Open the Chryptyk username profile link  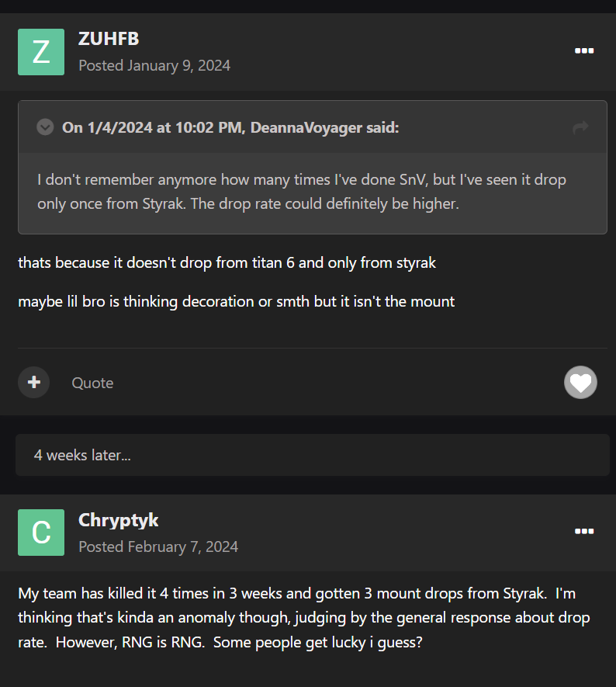pyautogui.click(x=118, y=519)
